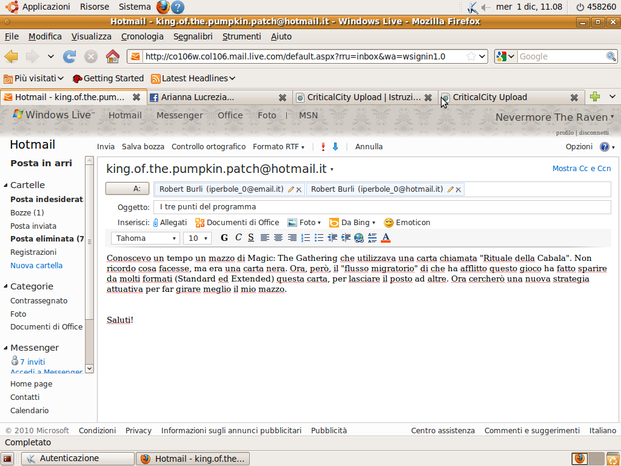Insert a numbered list
The width and height of the screenshot is (621, 466).
[x=305, y=238]
